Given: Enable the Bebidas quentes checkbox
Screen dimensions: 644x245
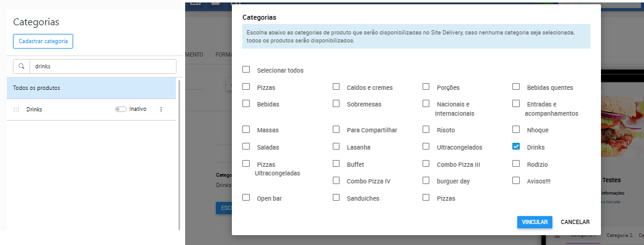Looking at the screenshot, I should point(516,87).
